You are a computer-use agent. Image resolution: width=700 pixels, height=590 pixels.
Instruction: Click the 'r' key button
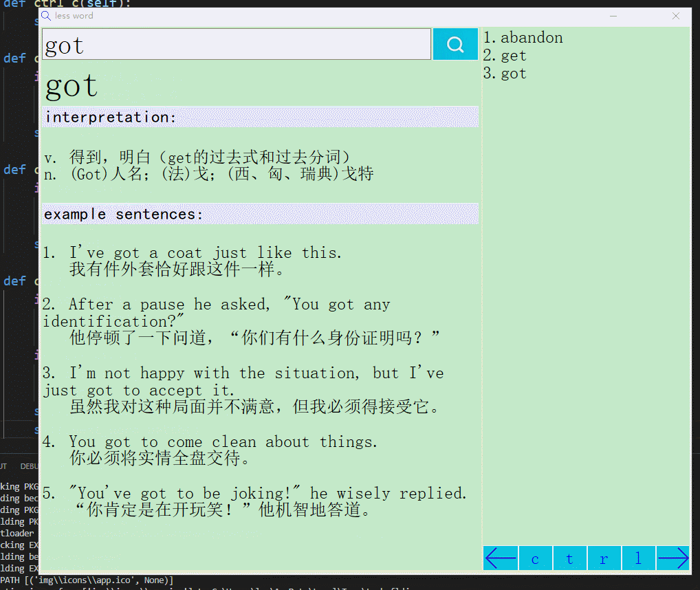604,558
